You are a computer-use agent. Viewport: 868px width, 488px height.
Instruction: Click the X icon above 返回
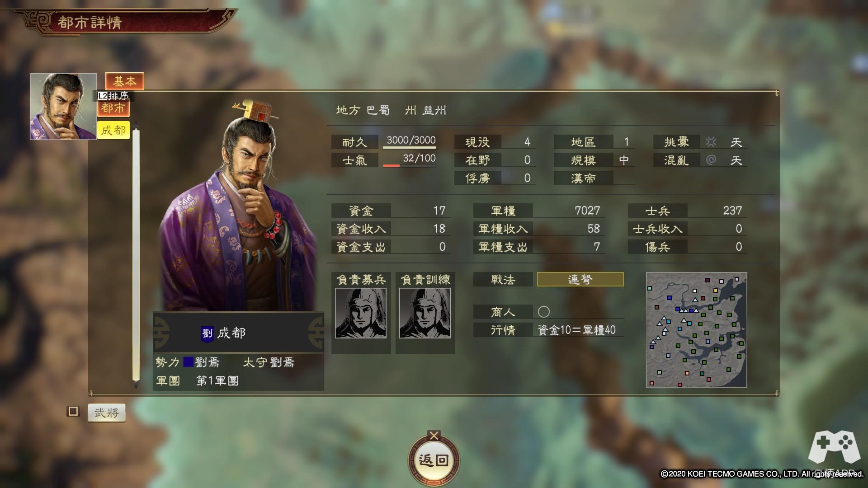[434, 436]
